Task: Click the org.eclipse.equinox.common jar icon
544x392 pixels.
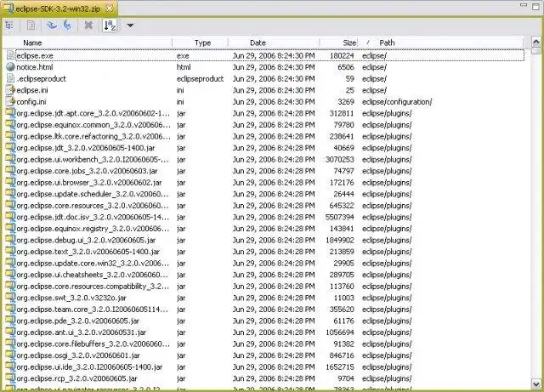Action: [11, 124]
